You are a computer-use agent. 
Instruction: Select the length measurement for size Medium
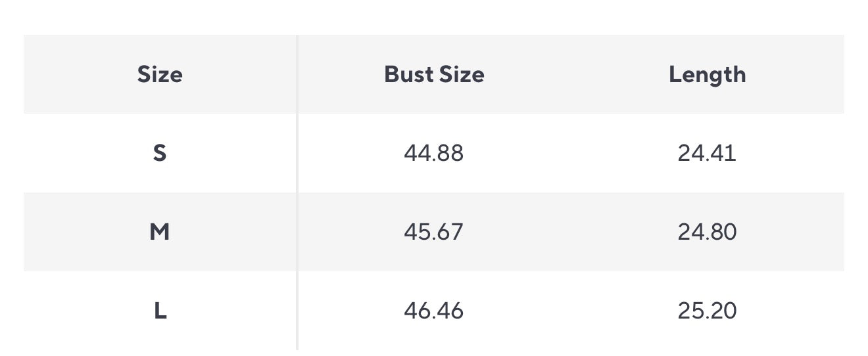point(707,232)
